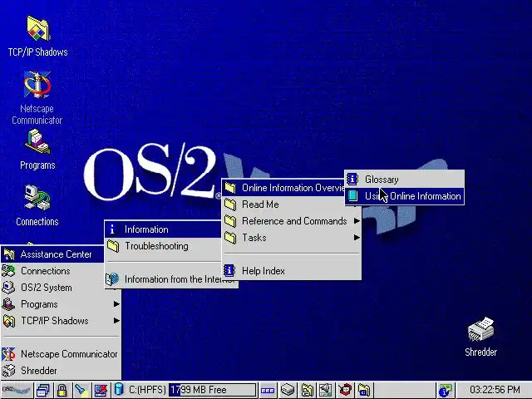The width and height of the screenshot is (532, 399).
Task: Open Using Online Information item
Action: (x=405, y=196)
